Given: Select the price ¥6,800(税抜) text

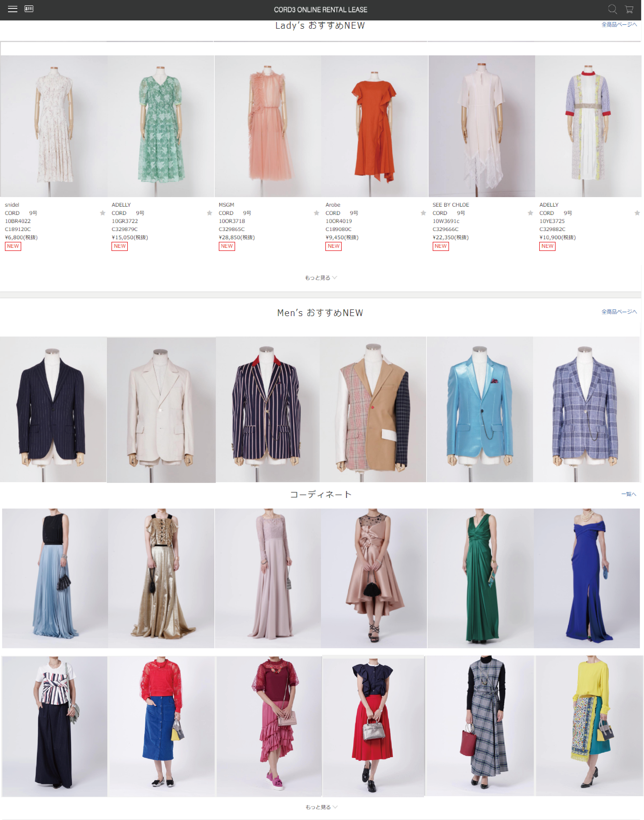Looking at the screenshot, I should (x=21, y=237).
